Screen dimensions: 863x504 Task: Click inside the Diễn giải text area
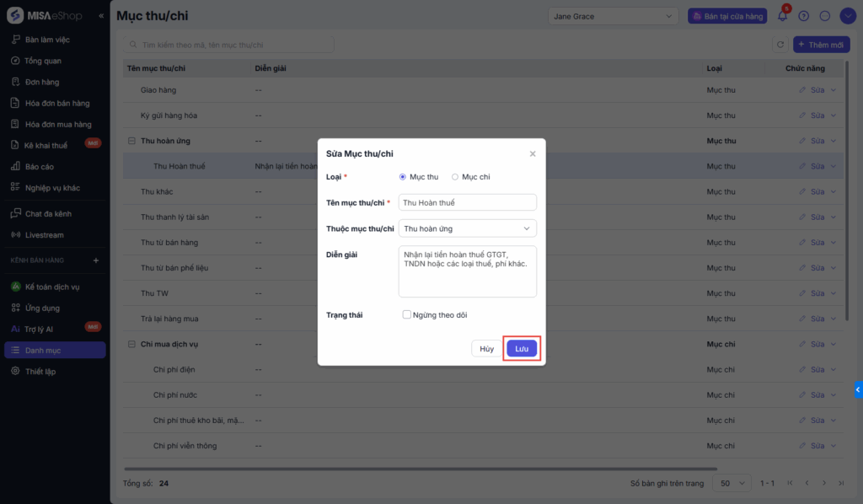coord(467,271)
